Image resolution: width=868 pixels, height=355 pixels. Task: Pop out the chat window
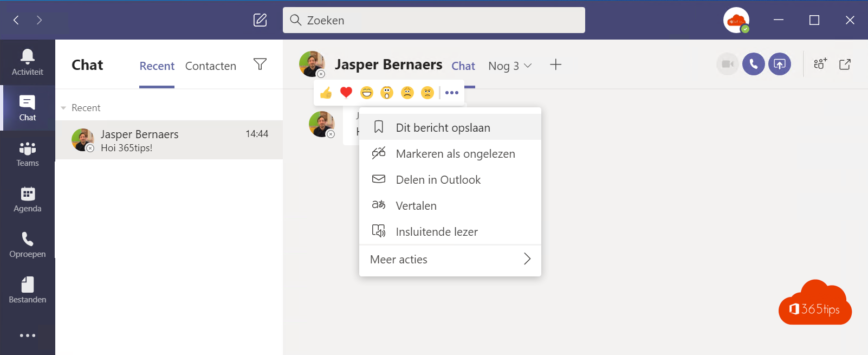point(845,64)
